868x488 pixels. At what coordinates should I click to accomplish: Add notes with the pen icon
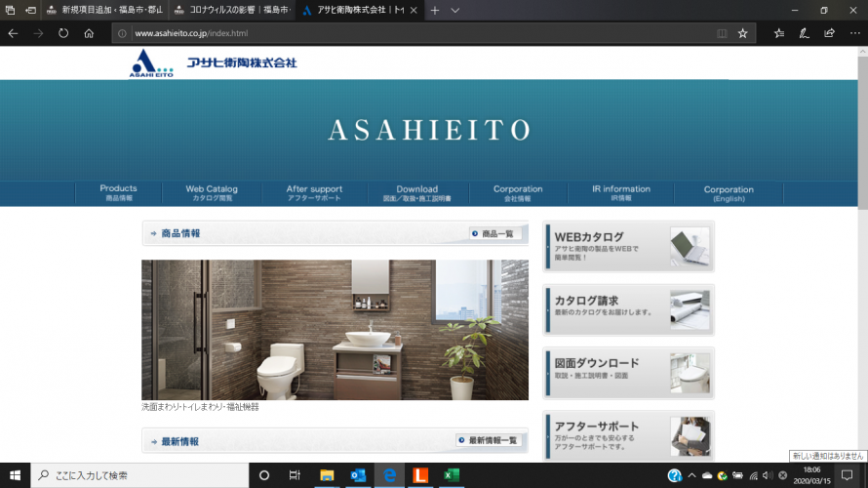[x=804, y=33]
